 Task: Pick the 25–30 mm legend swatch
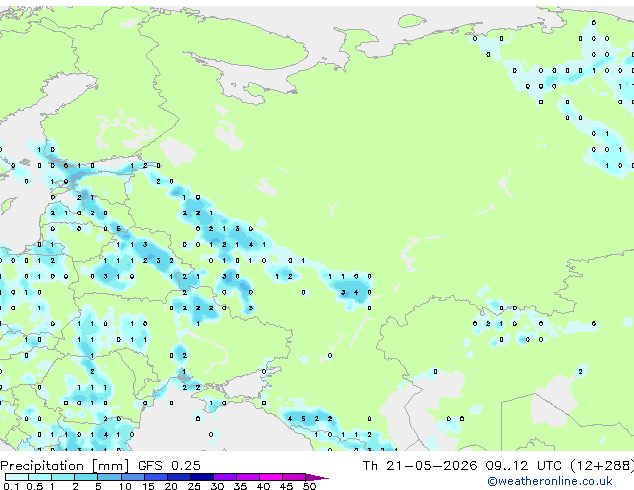(202, 477)
